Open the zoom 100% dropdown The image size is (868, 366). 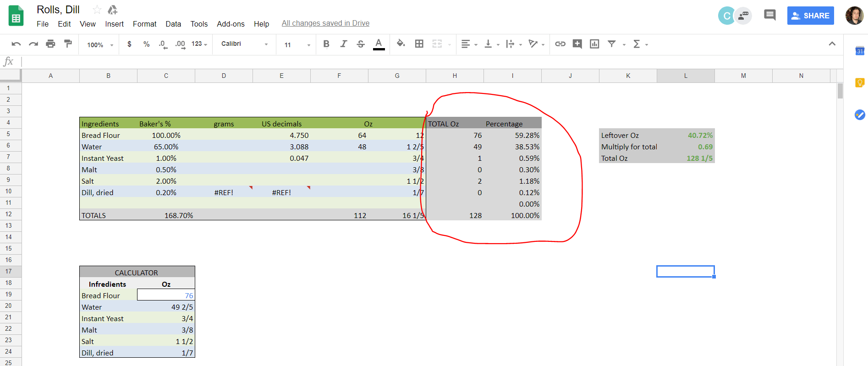(x=100, y=45)
